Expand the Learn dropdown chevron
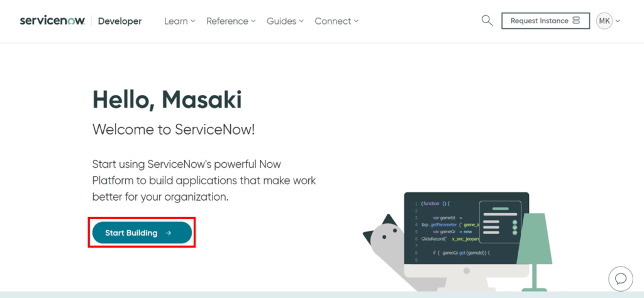Screen dimensions: 644x298 click(193, 21)
